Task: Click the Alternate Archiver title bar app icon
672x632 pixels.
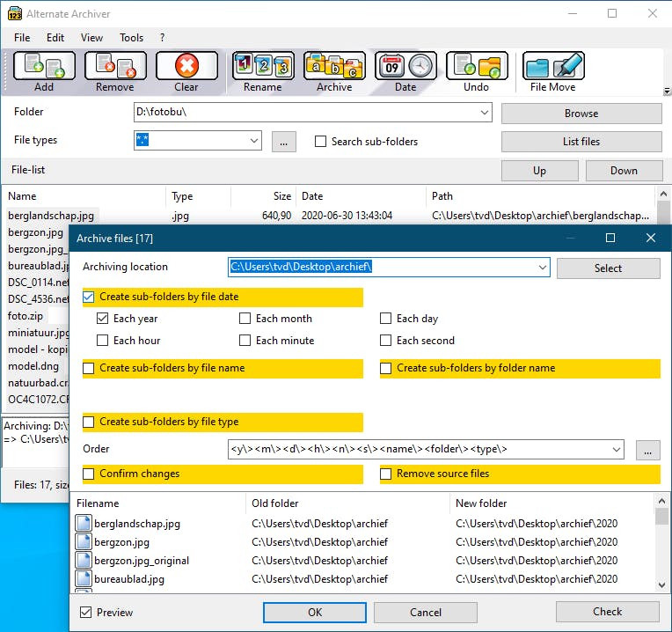Action: click(15, 14)
